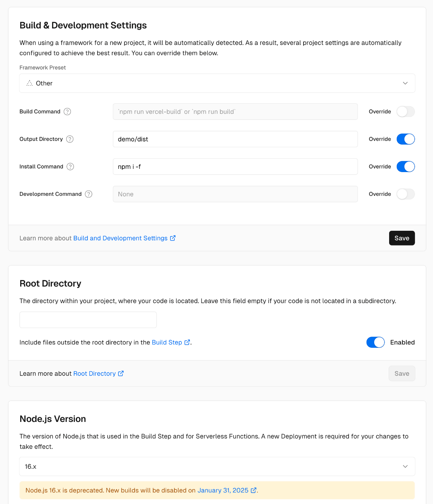Image resolution: width=433 pixels, height=504 pixels.
Task: Open the Framework Preset dropdown chevron
Action: (x=405, y=83)
